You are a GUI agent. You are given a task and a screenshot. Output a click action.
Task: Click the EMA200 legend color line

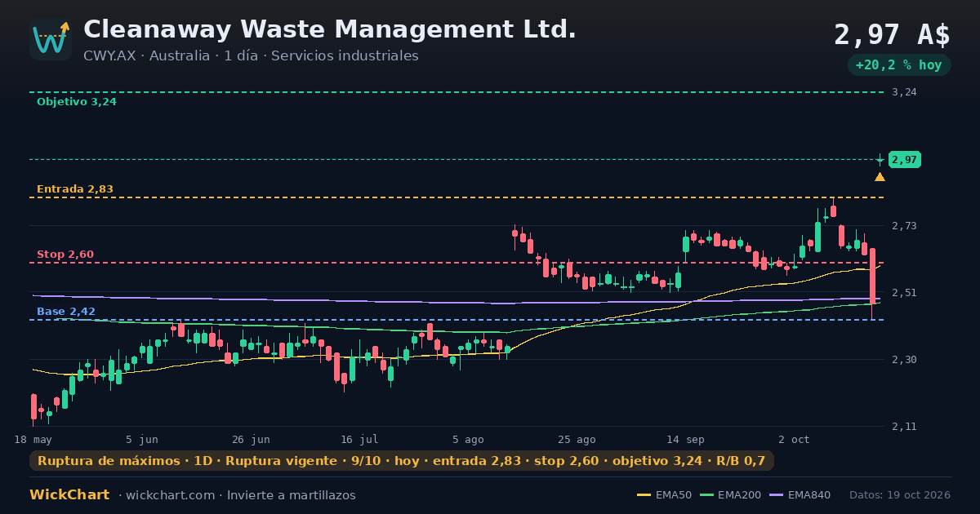[x=706, y=495]
